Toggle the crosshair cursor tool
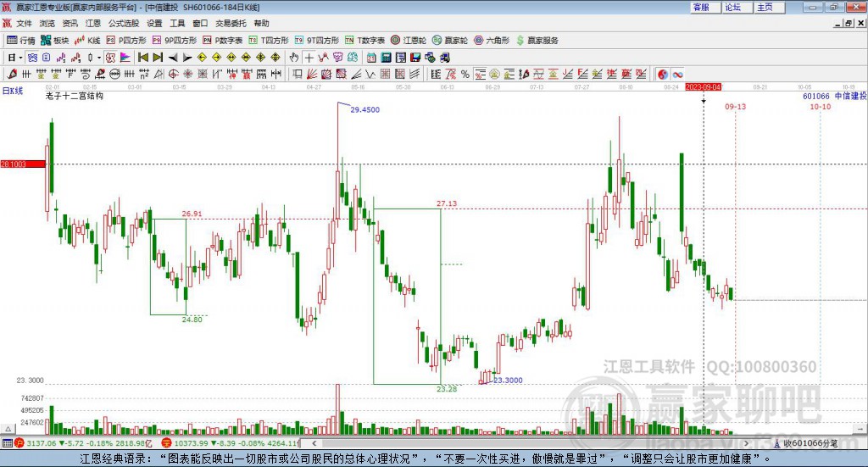 point(309,58)
